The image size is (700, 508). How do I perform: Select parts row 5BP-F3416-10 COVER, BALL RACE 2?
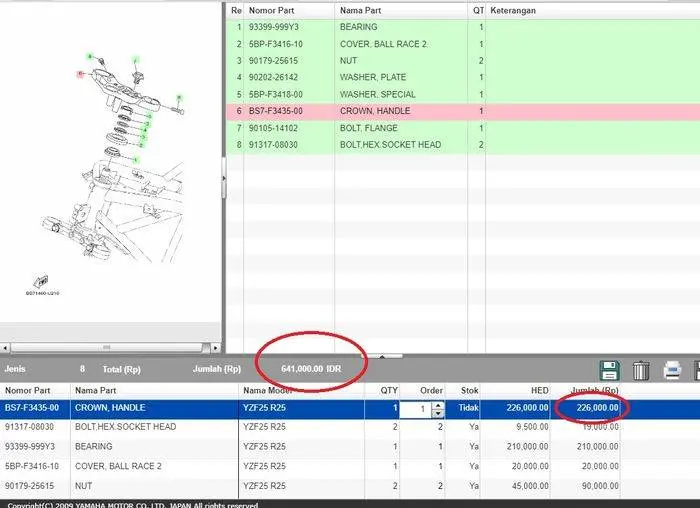(463, 44)
